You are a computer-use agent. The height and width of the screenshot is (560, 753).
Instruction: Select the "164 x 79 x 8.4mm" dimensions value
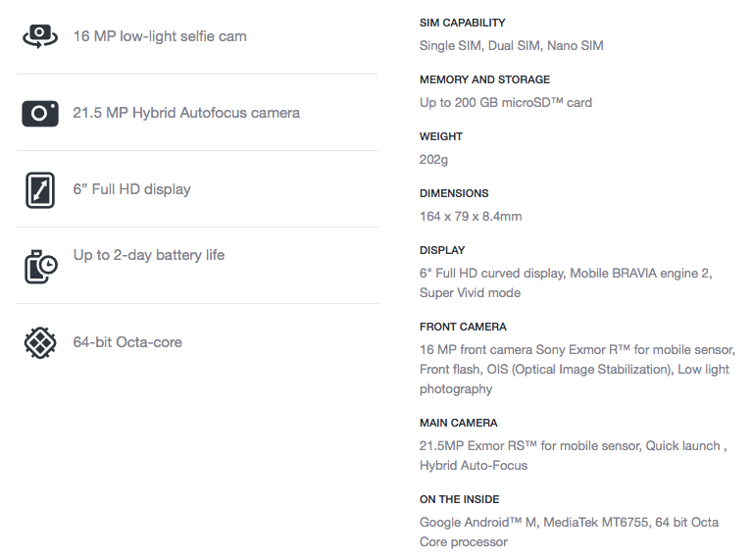[x=471, y=216]
